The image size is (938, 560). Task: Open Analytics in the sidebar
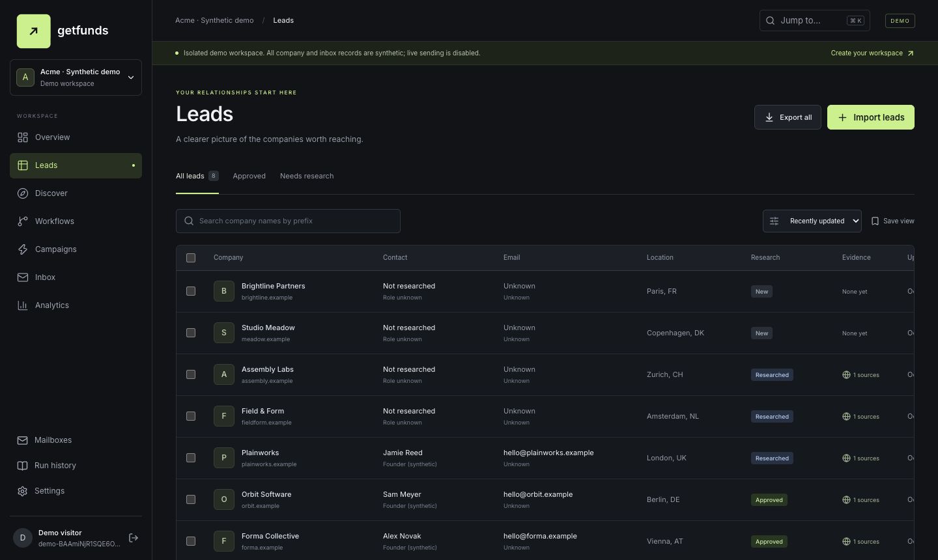(76, 305)
